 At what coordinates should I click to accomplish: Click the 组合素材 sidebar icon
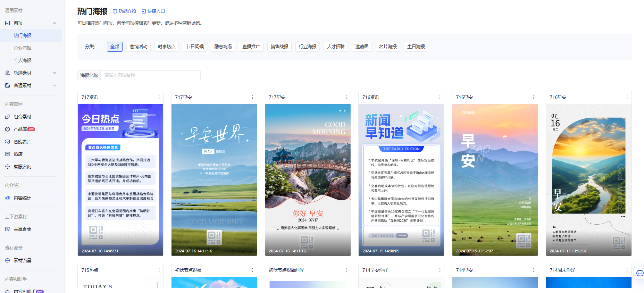(8, 117)
